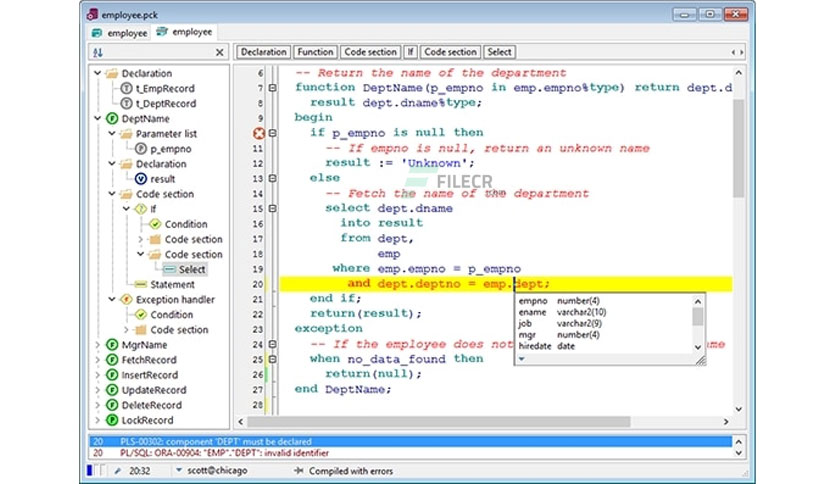The height and width of the screenshot is (484, 836).
Task: Click the breadcrumb scroll right arrow
Action: (x=742, y=52)
